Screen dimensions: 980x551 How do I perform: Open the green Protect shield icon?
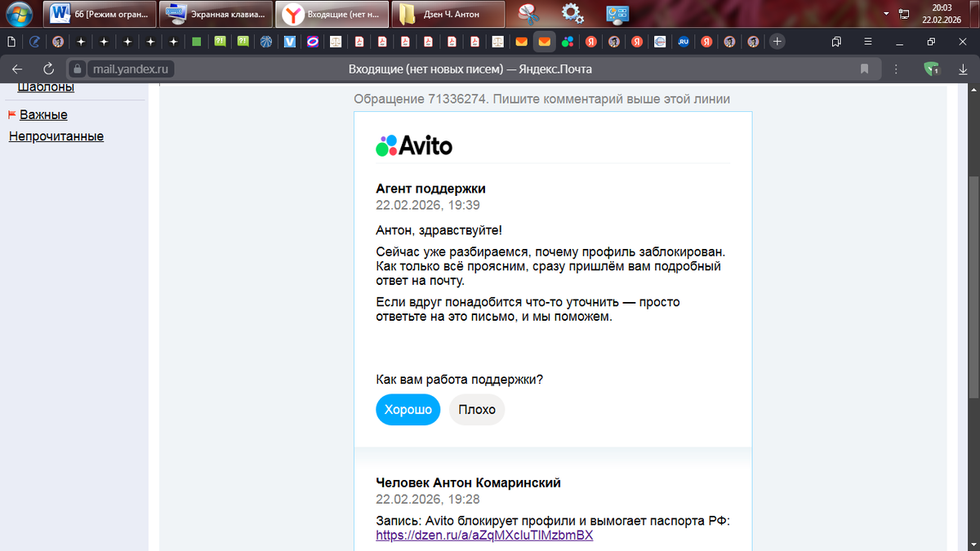[932, 69]
